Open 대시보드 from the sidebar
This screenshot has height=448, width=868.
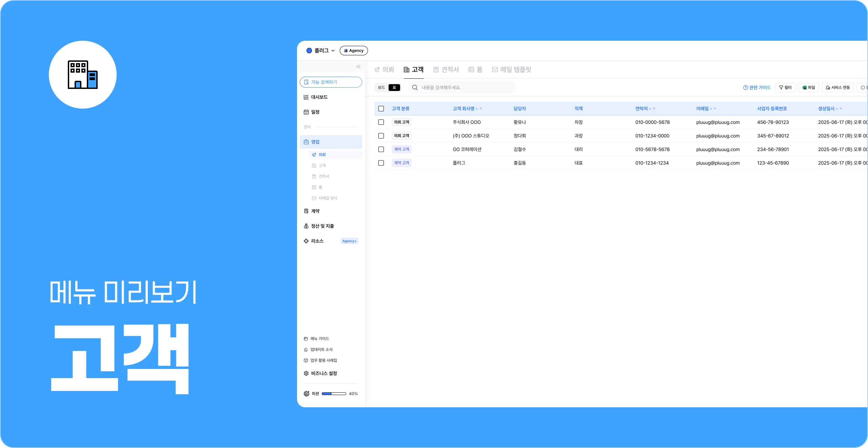319,97
